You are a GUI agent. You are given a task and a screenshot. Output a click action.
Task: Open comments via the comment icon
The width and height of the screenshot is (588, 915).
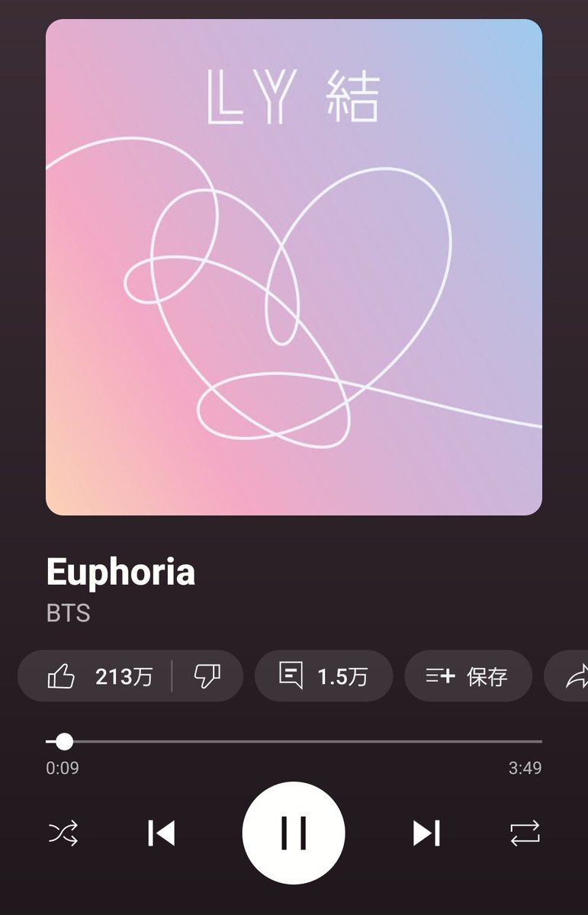click(x=291, y=676)
